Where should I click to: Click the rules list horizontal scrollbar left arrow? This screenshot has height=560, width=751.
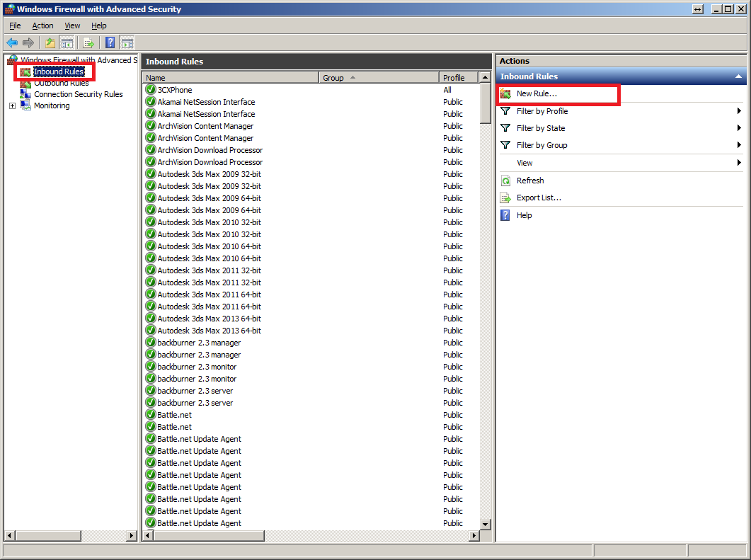(x=148, y=535)
